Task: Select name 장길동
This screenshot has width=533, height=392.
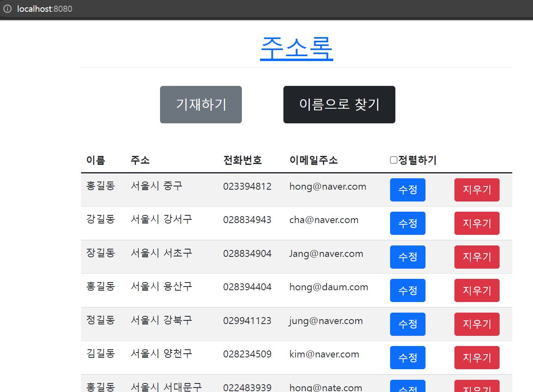Action: pos(101,253)
